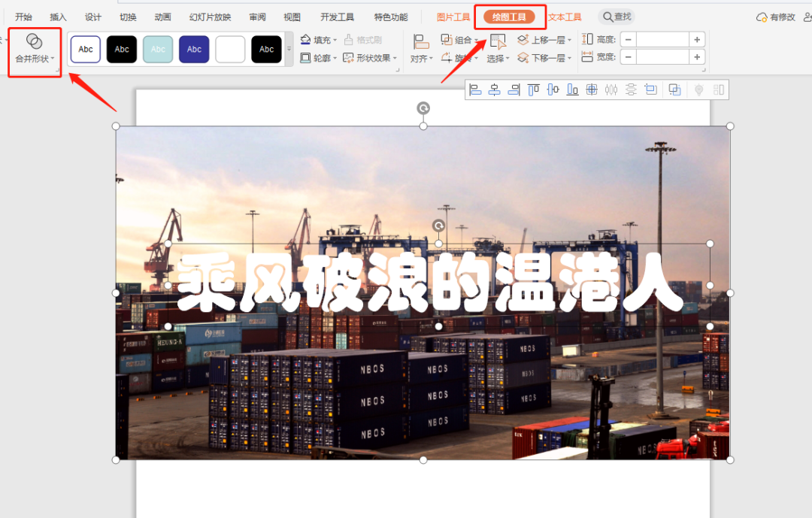Viewport: 812px width, 518px height.
Task: Switch to the 图片工具 tab
Action: pyautogui.click(x=453, y=17)
